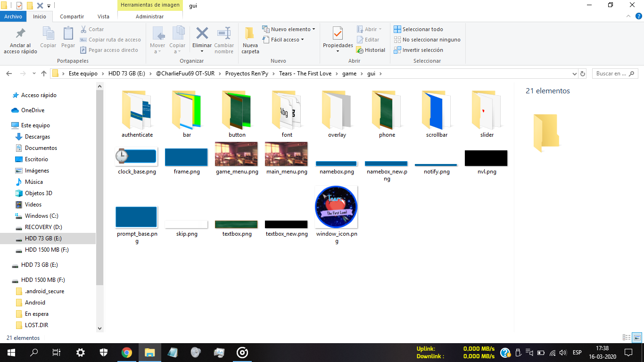Select the window_icon.png thumbnail
Image resolution: width=644 pixels, height=362 pixels.
pos(336,207)
